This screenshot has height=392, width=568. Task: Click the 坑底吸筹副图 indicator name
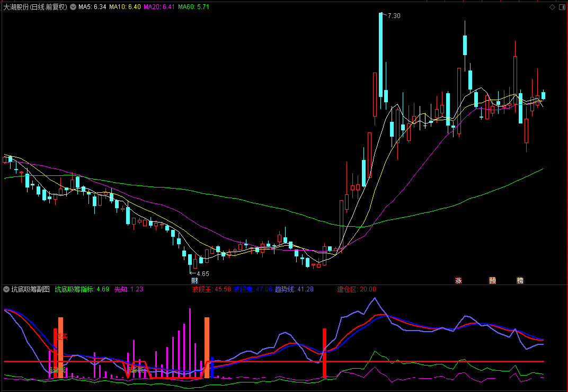point(30,289)
